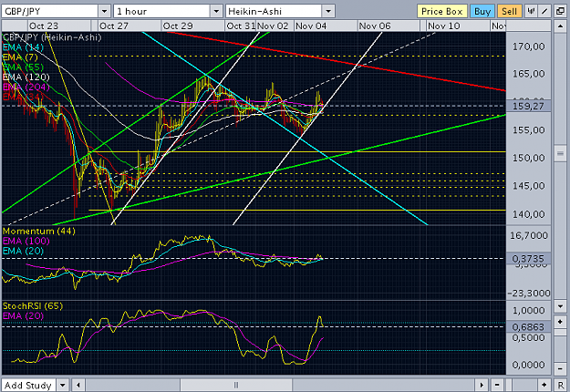570x392 pixels.
Task: Click the detach chart window icon
Action: point(560,11)
